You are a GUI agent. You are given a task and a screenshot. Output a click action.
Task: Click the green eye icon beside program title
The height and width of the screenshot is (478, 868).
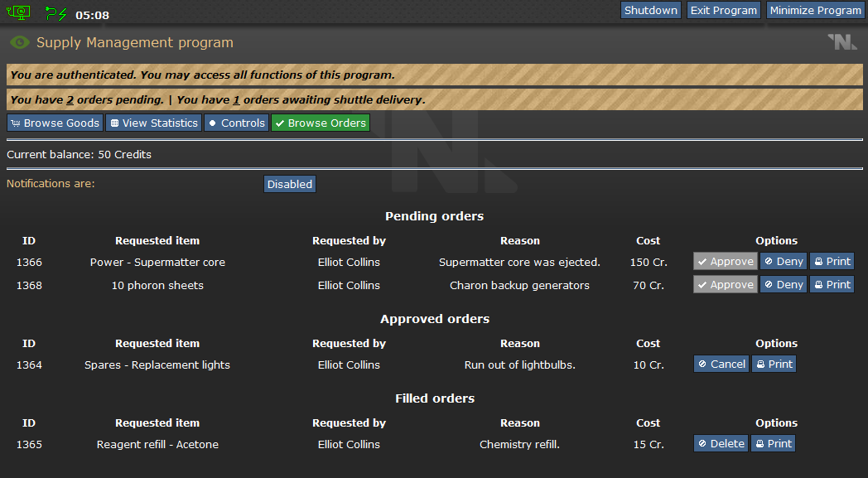[x=20, y=42]
